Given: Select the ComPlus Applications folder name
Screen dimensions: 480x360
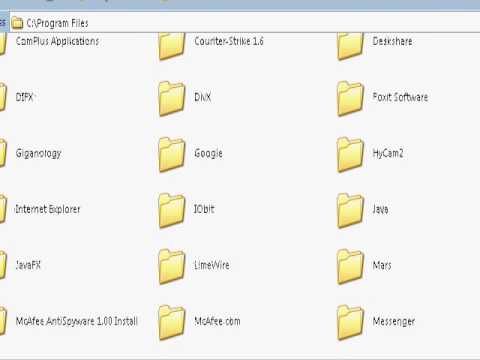Looking at the screenshot, I should click(x=57, y=41).
